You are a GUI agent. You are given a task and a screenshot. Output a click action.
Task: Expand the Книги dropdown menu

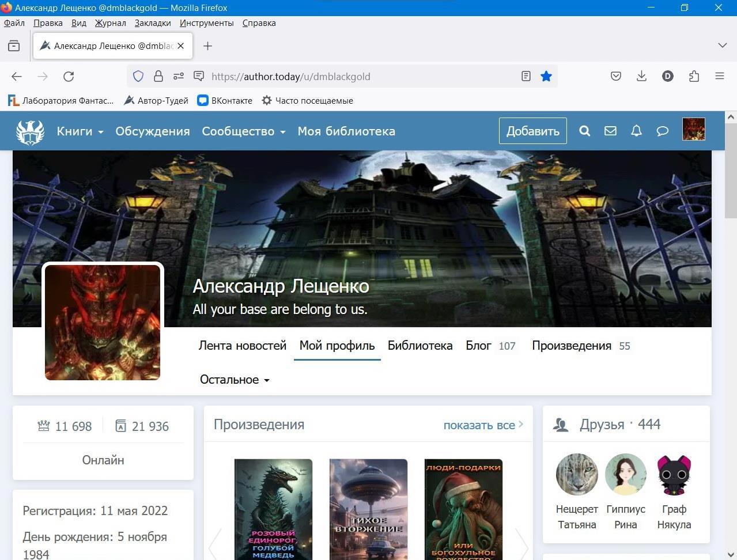(x=80, y=131)
